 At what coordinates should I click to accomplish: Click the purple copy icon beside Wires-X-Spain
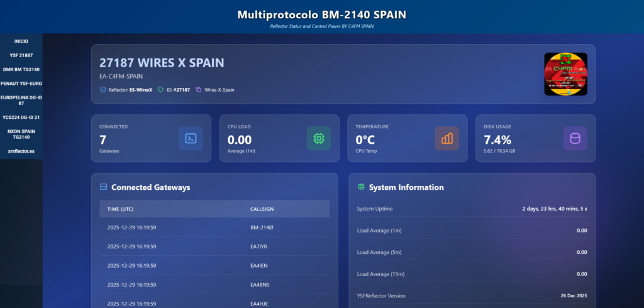tap(199, 90)
